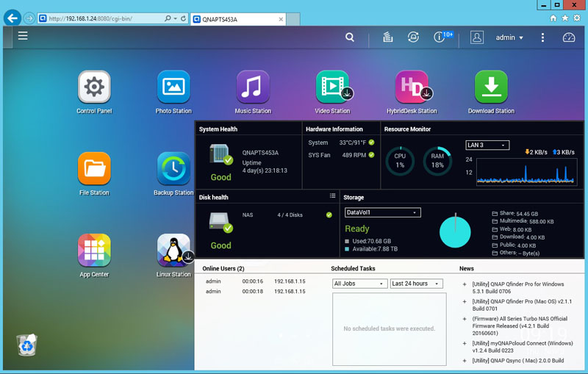Open Video Station app
This screenshot has height=374, width=588.
(332, 87)
